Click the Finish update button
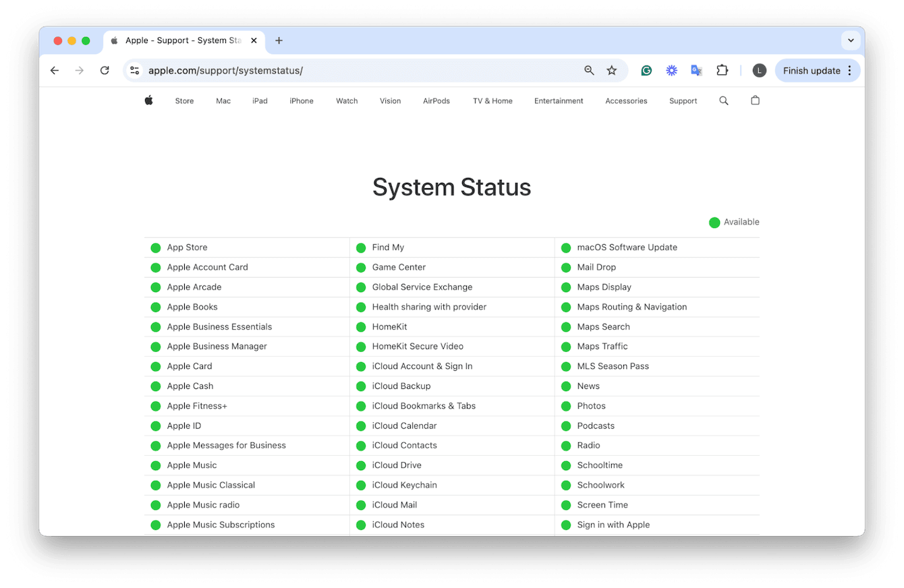 [x=812, y=70]
